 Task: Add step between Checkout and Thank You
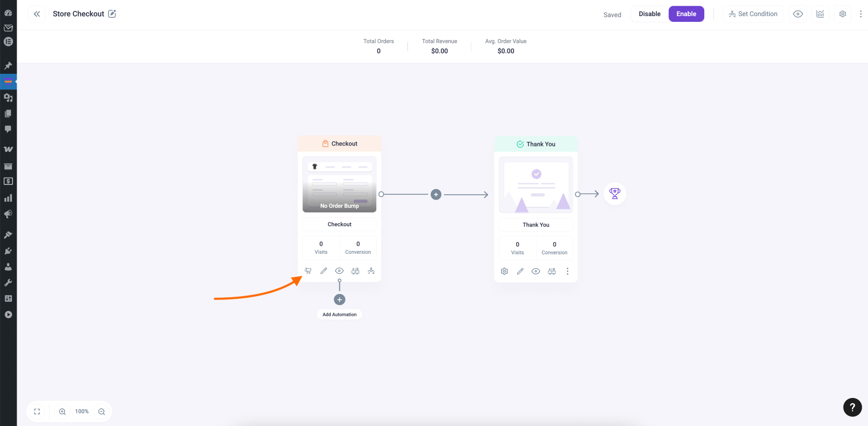pos(436,194)
